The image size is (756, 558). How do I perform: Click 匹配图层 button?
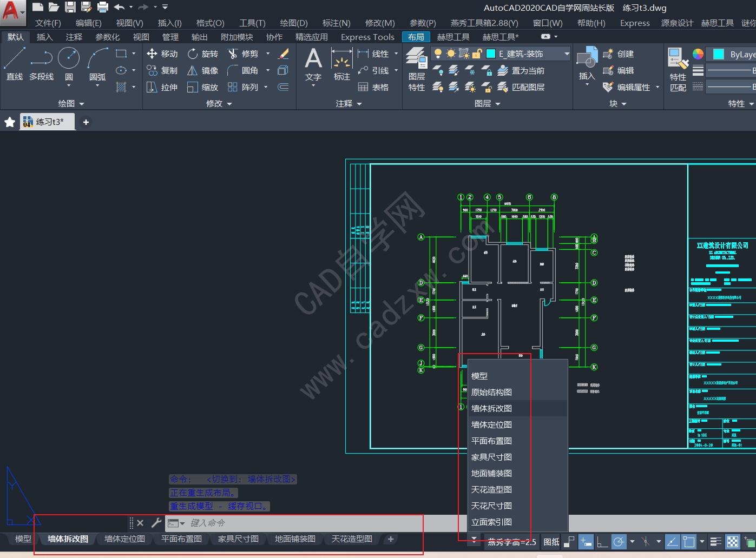point(522,87)
